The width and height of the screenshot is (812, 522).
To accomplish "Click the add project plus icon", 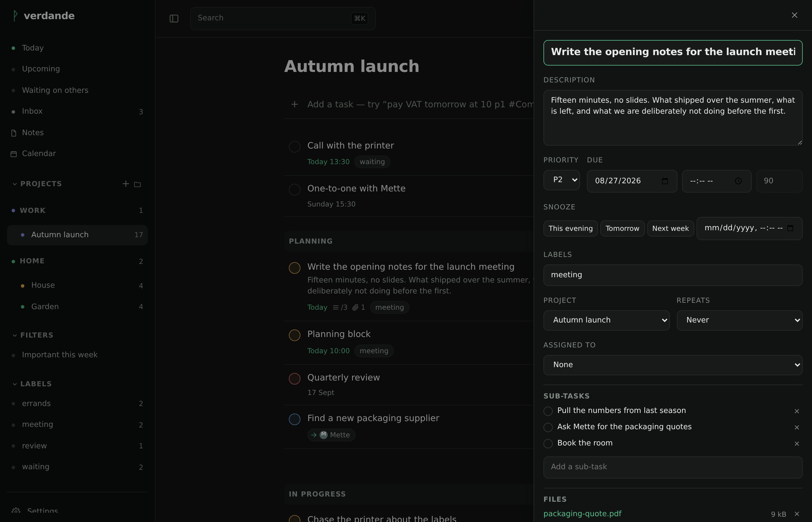I will [126, 184].
